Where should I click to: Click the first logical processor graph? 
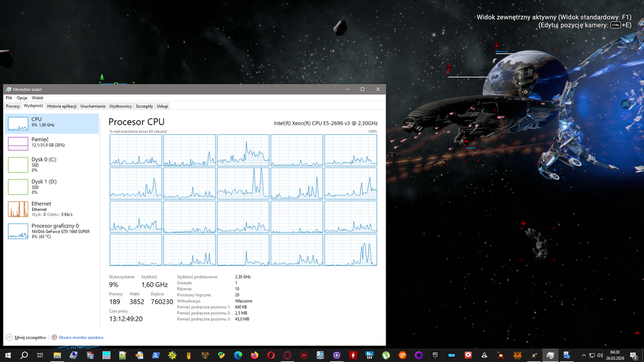(x=136, y=150)
